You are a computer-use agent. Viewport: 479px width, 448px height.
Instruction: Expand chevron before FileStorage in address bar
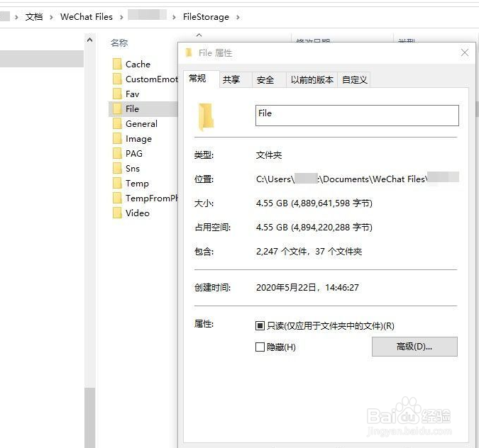(174, 18)
